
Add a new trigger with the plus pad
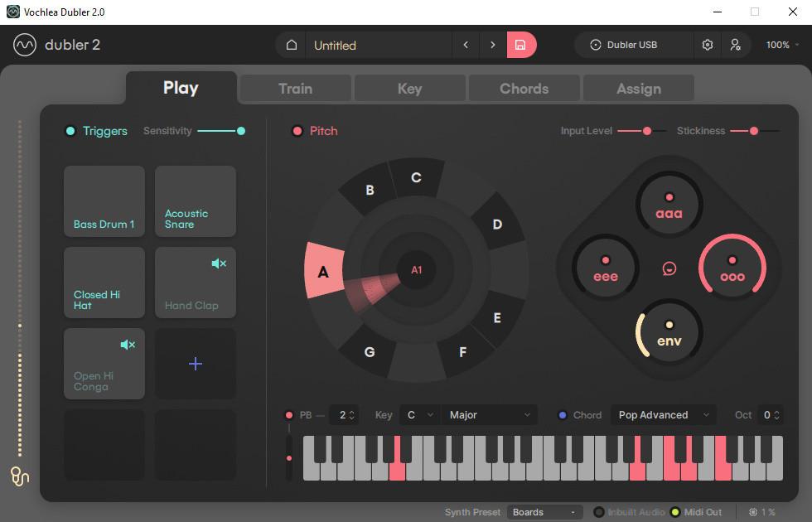point(195,363)
